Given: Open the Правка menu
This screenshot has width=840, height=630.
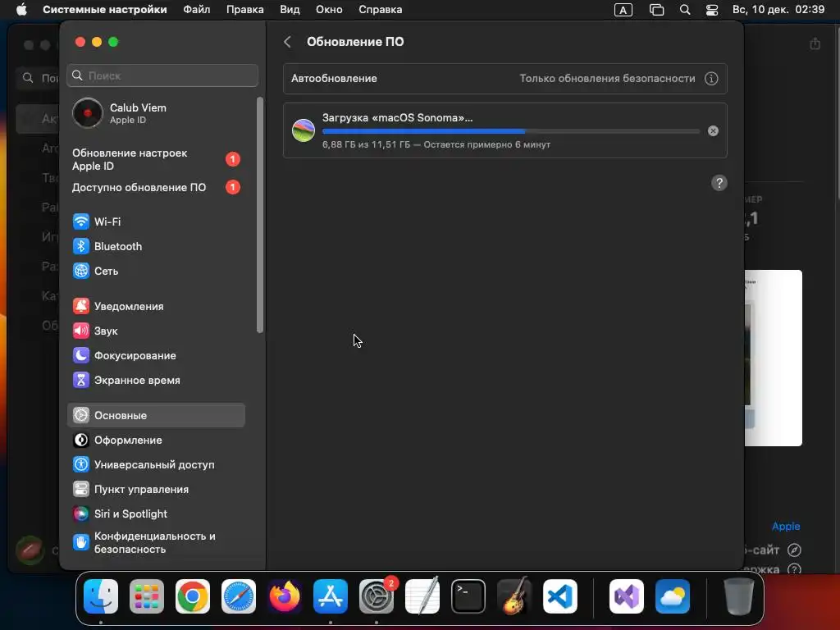Looking at the screenshot, I should point(244,10).
